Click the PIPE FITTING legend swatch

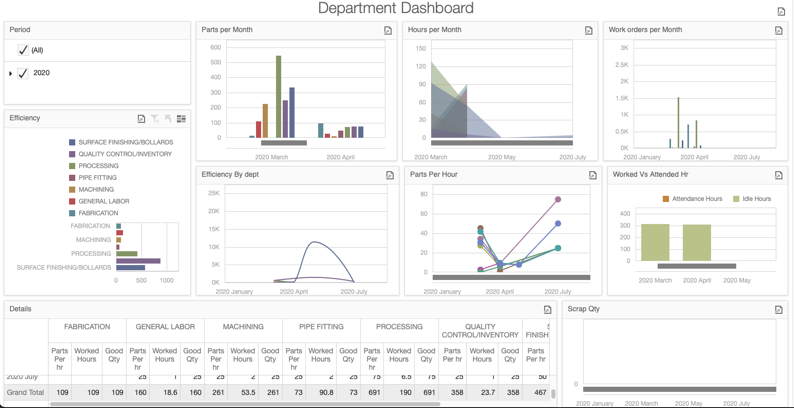tap(72, 178)
